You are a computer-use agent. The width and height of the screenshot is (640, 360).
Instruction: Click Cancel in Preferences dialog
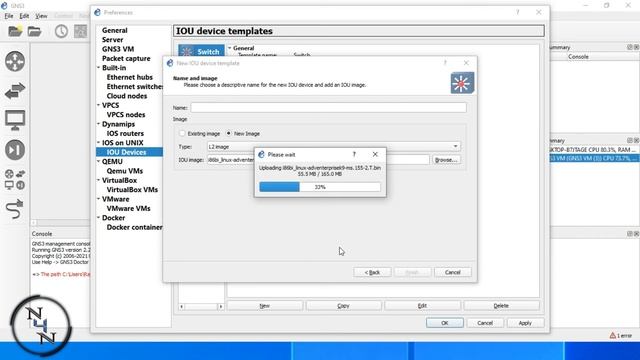(x=485, y=323)
